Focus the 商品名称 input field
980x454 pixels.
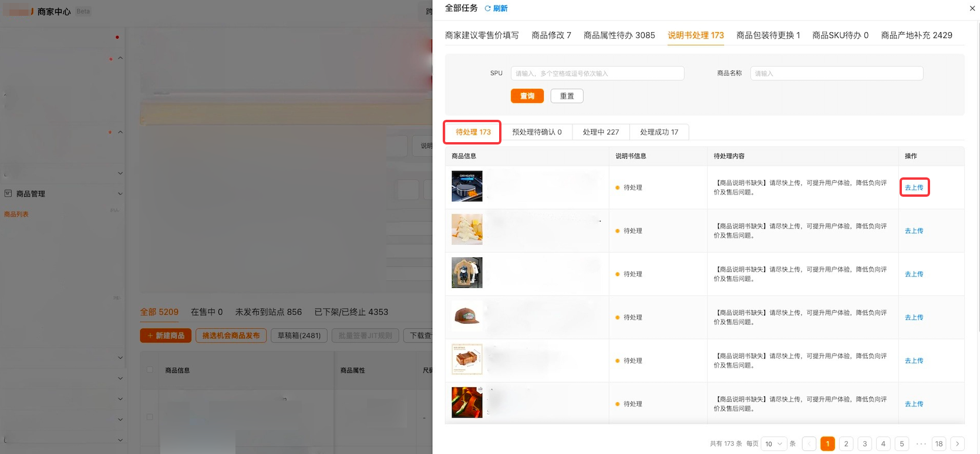tap(836, 73)
